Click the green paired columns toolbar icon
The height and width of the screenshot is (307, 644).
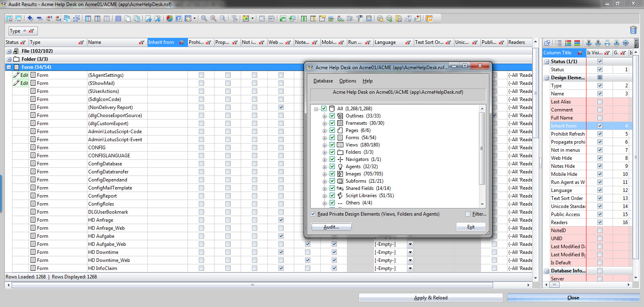304,19
